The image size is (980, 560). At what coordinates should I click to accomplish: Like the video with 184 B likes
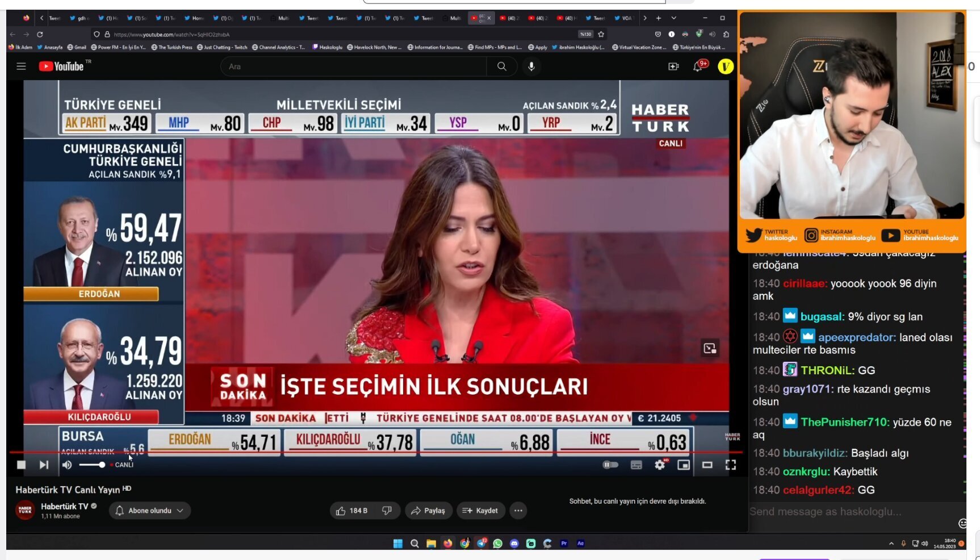pyautogui.click(x=352, y=511)
